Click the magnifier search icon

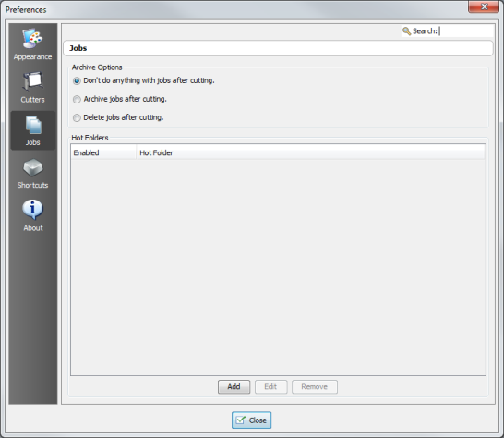(x=406, y=31)
